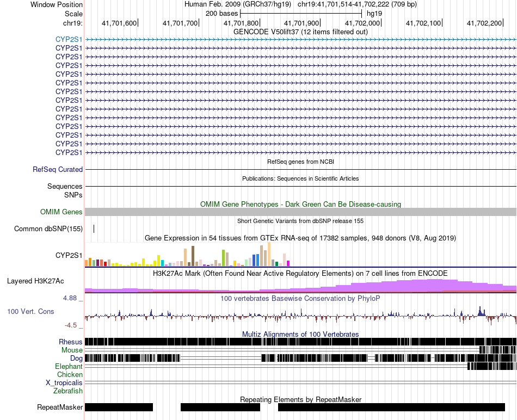Click the chr19:41,701,514-41,702,222 position text
Image resolution: width=517 pixels, height=420 pixels.
[x=357, y=4]
